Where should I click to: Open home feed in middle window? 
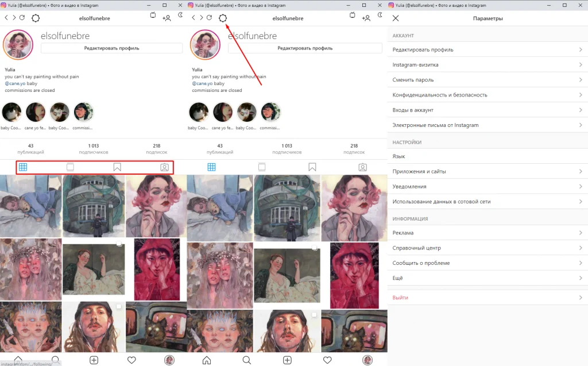(207, 360)
